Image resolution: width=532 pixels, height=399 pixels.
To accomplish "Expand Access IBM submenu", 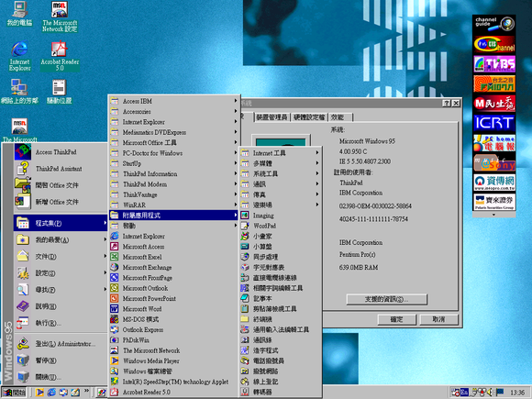I will point(173,101).
